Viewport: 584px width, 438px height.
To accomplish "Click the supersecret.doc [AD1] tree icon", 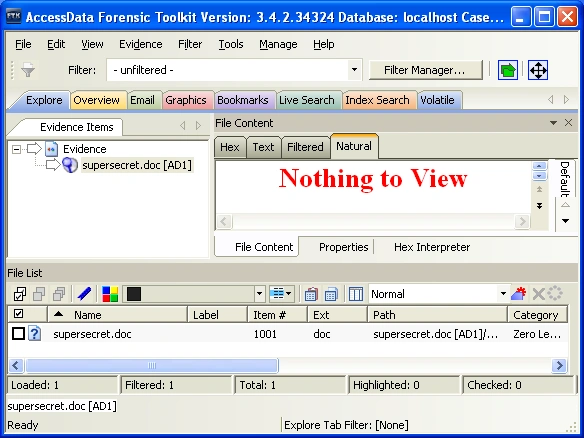I will (70, 165).
